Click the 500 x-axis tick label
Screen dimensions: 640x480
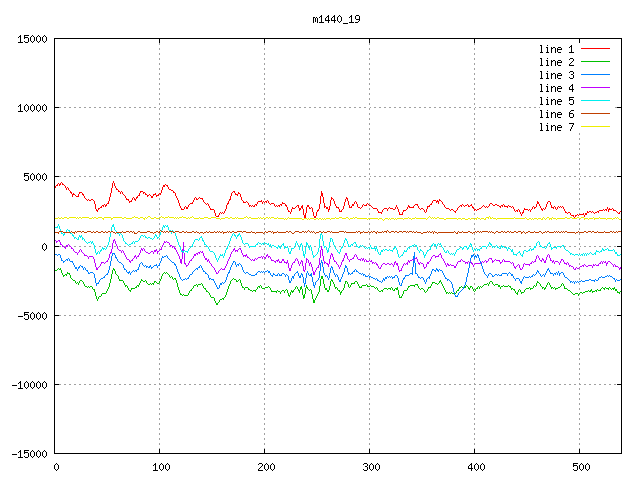[579, 467]
